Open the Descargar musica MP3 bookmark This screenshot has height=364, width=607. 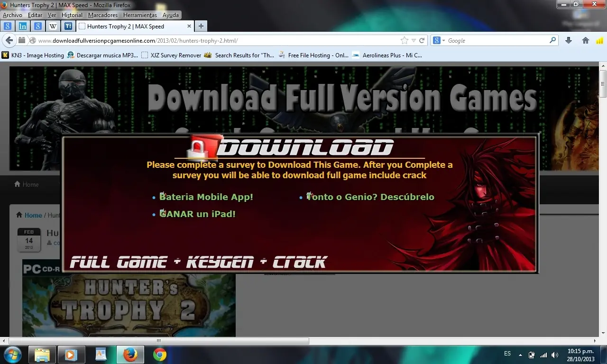point(102,55)
